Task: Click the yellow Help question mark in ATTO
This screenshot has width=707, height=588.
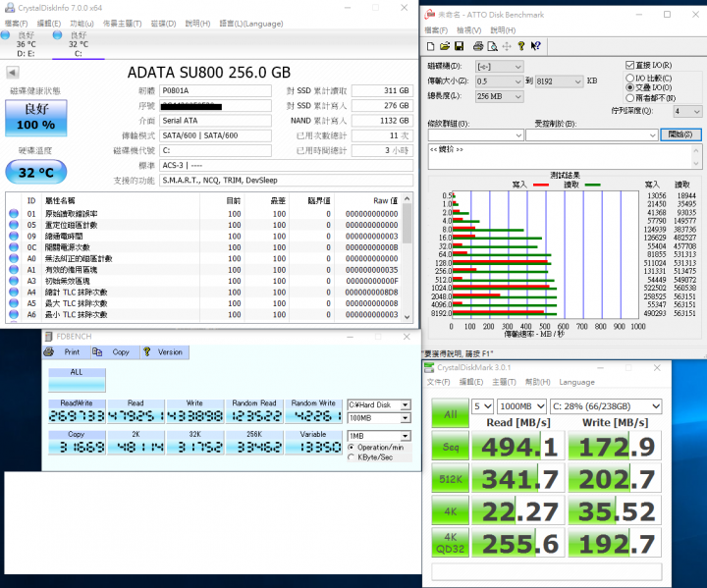Action: (x=521, y=46)
